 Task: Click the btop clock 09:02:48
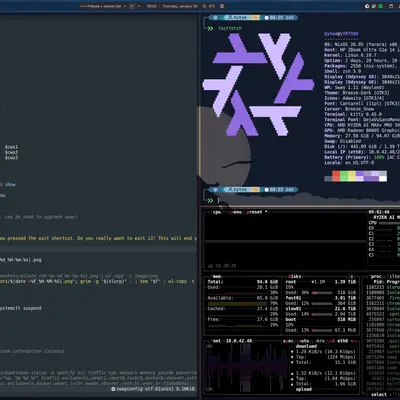(379, 212)
